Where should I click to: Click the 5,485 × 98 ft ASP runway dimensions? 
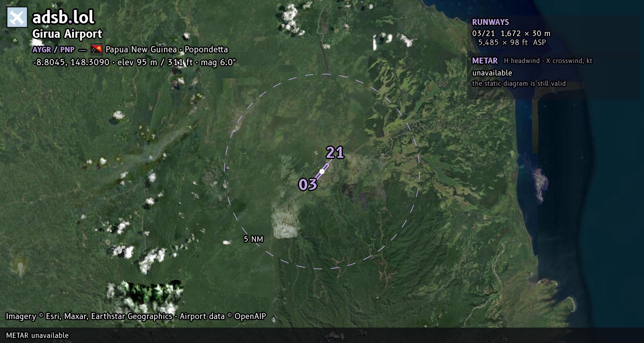coord(512,42)
